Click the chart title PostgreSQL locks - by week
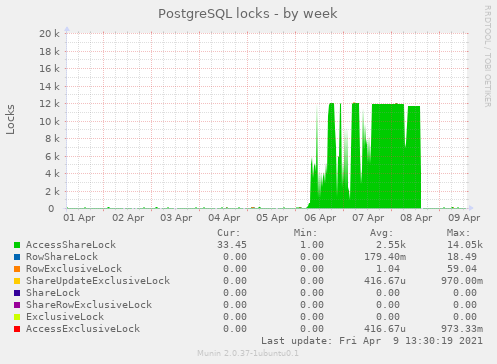Screen dimensions: 497x364 tap(248, 14)
